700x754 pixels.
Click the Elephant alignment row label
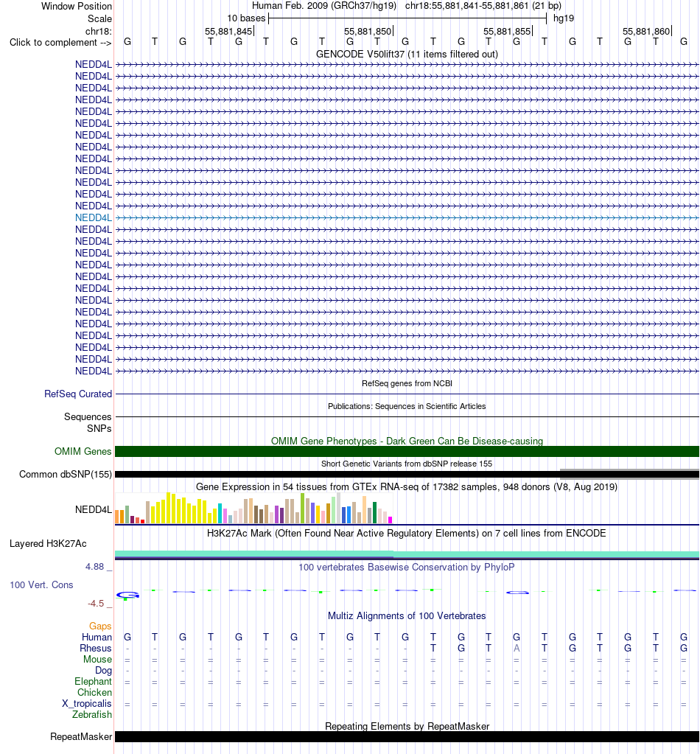click(x=94, y=681)
